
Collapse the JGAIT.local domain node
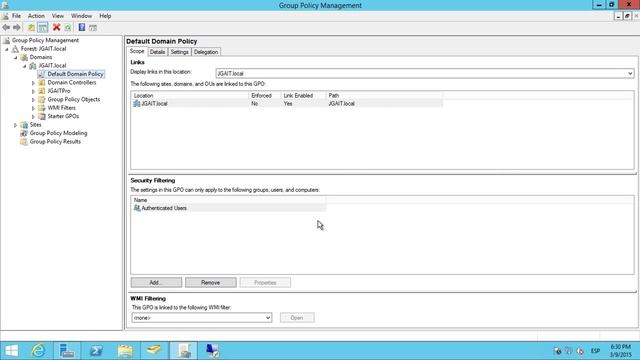click(x=24, y=66)
